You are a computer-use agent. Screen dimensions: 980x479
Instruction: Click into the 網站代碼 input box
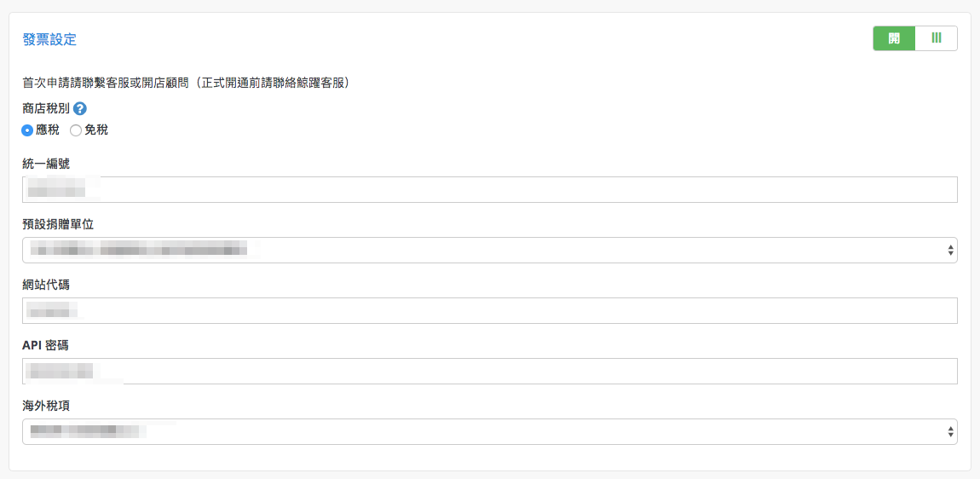pos(489,311)
